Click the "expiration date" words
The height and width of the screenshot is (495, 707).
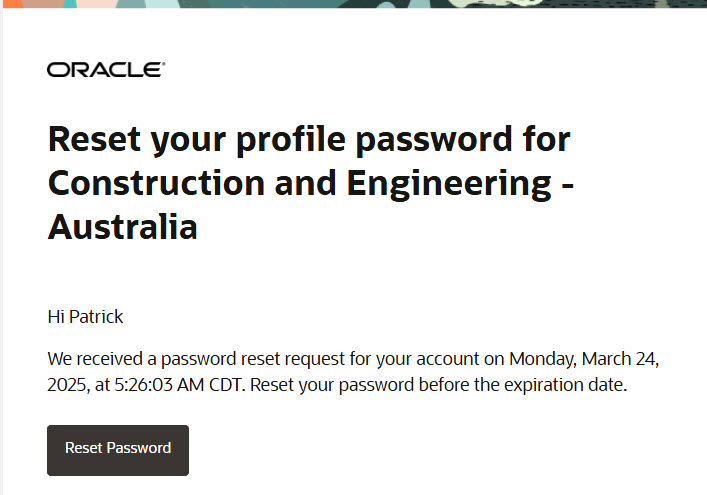(x=565, y=385)
